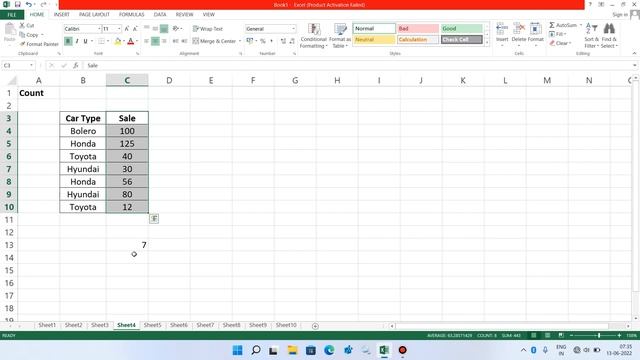The image size is (640, 360).
Task: Toggle Center horizontal alignment
Action: (x=155, y=41)
